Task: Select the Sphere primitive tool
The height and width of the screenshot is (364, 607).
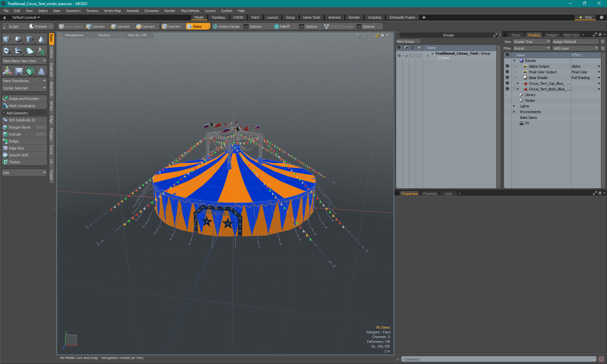Action: point(18,39)
